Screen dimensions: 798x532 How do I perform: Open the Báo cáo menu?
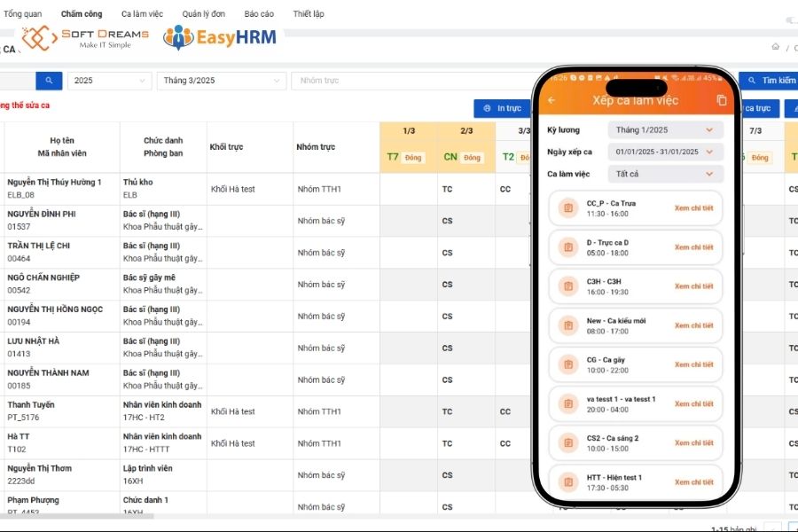click(x=259, y=14)
